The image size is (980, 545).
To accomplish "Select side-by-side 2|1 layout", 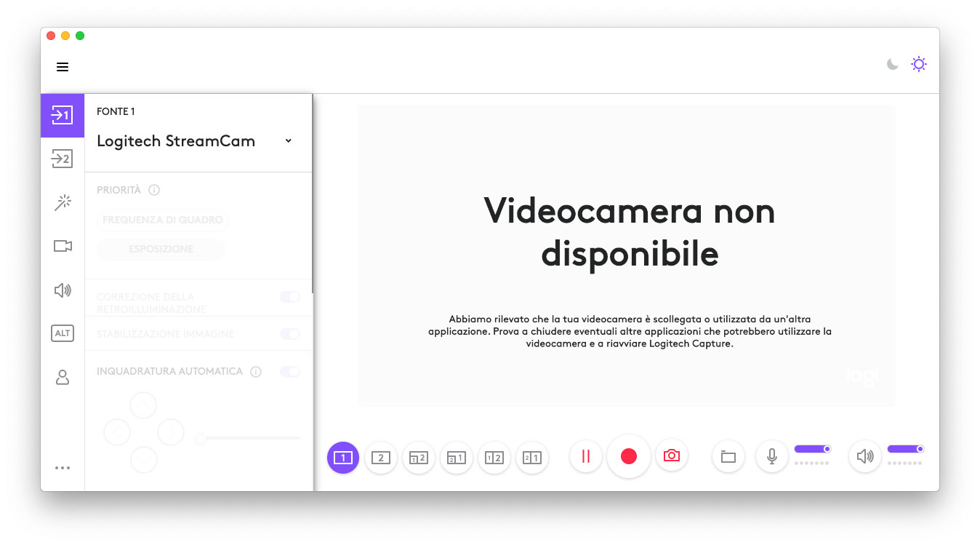I will tap(532, 458).
